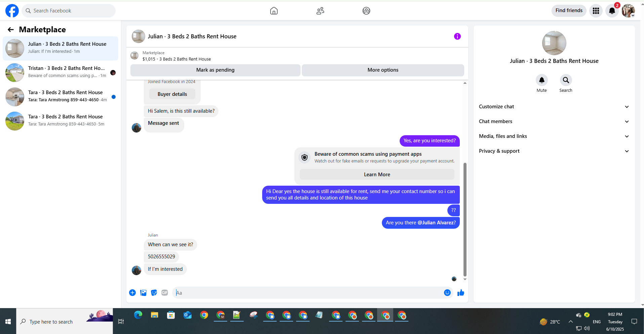Expand the Customize chat section
This screenshot has height=334, width=644.
554,107
